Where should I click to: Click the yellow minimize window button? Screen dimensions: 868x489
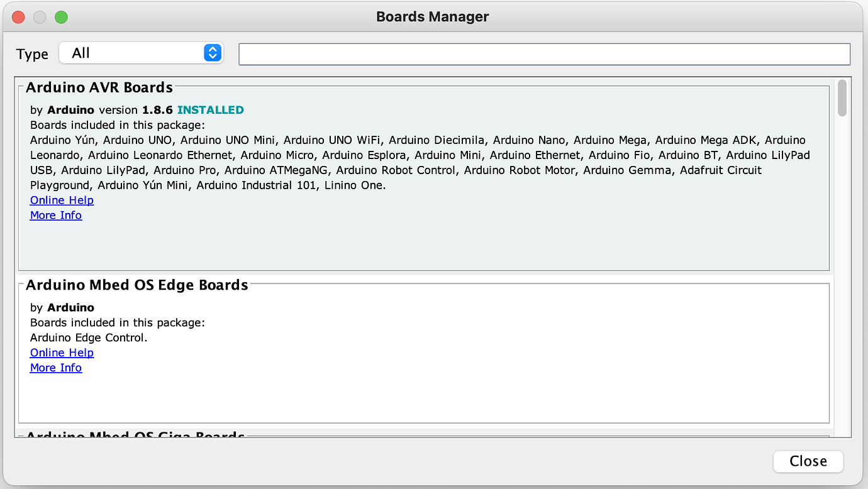40,17
